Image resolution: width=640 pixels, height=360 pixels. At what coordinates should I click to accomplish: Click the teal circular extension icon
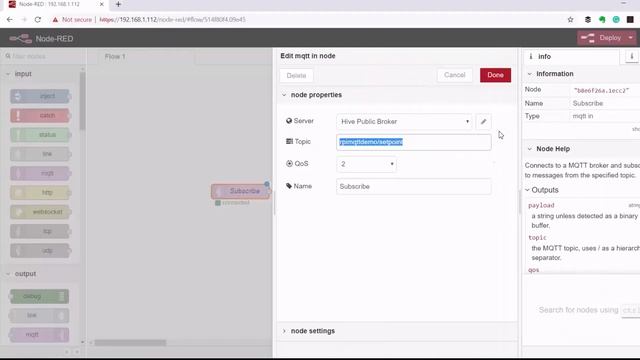coord(616,19)
